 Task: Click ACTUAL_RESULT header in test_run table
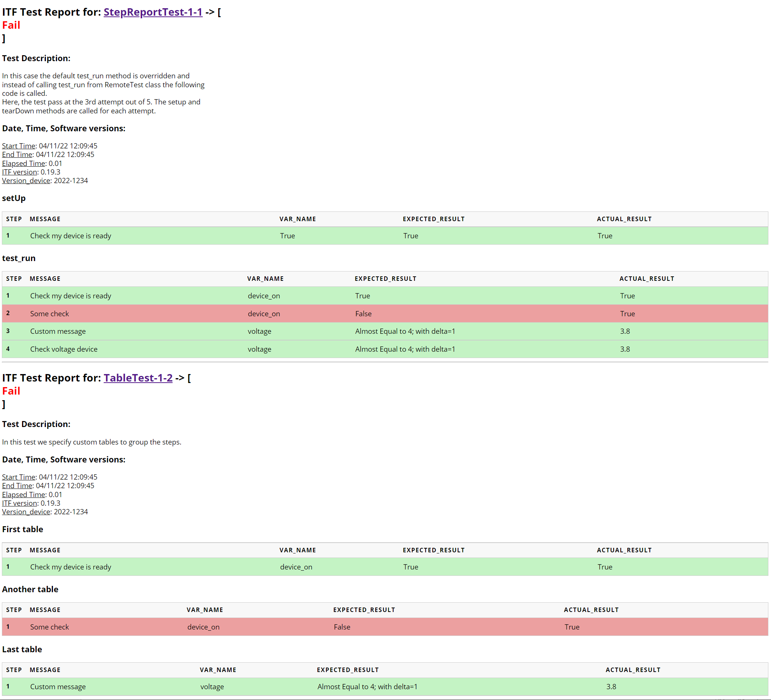647,279
